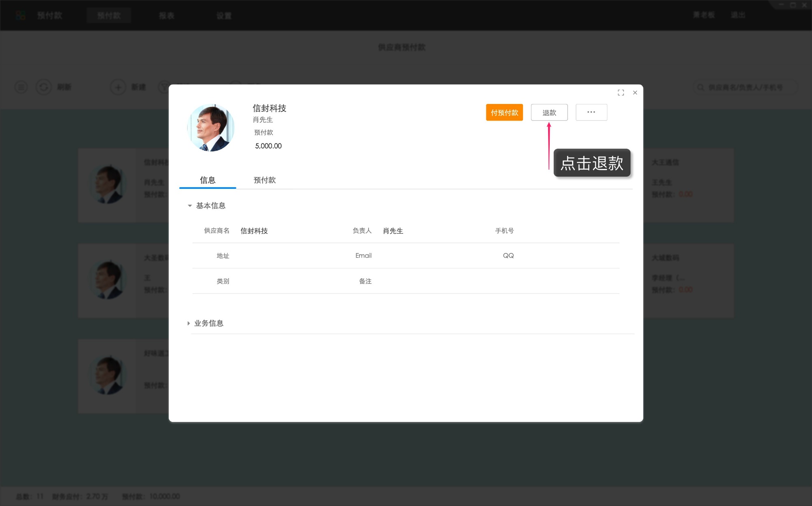Click the 信封科技 avatar photo

pyautogui.click(x=211, y=127)
